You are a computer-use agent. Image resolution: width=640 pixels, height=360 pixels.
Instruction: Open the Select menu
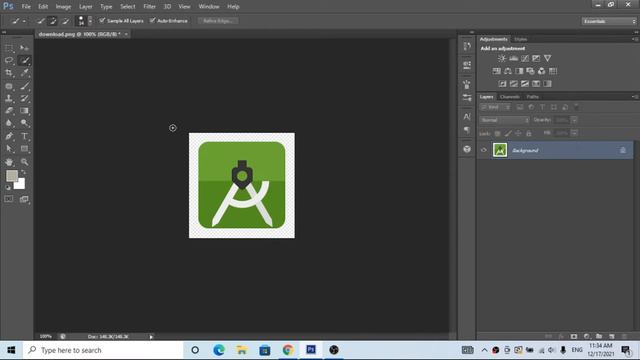pyautogui.click(x=128, y=7)
